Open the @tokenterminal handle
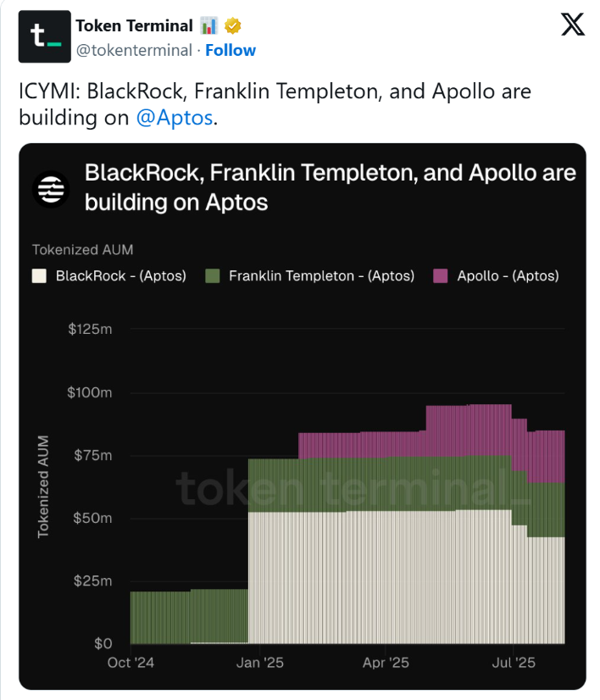600x700 pixels. point(134,51)
